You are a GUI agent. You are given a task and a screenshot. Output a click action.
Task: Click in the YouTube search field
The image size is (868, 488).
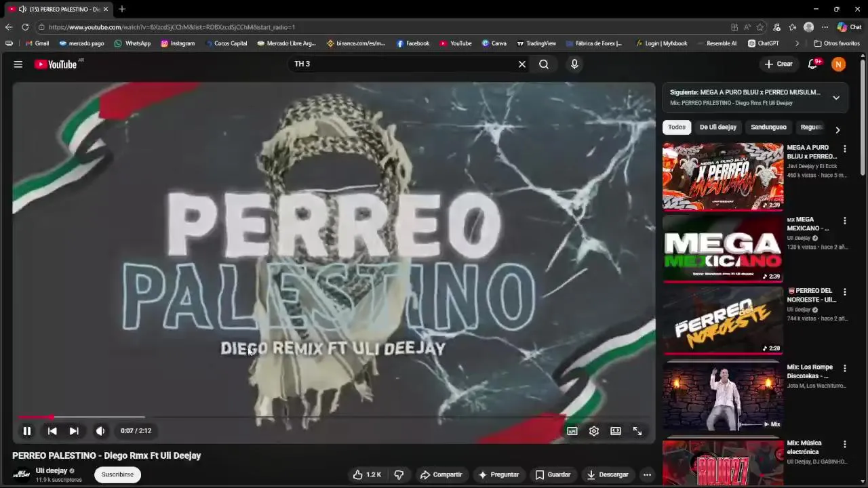tap(403, 64)
